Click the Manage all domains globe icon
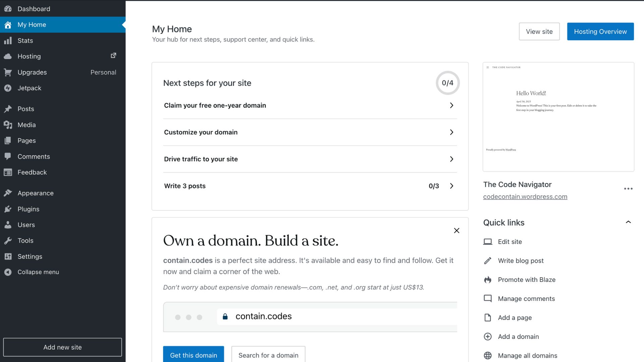 click(x=488, y=356)
